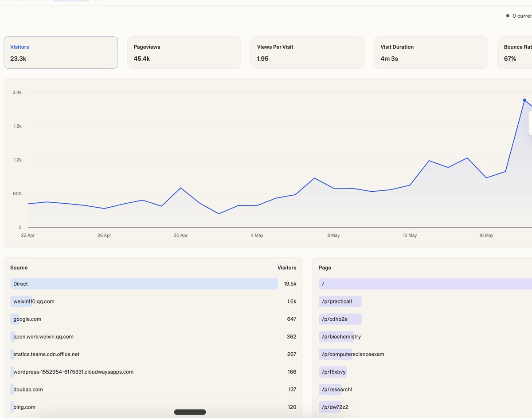Open the /p/f5xbvy page row
The height and width of the screenshot is (418, 532).
tap(425, 372)
